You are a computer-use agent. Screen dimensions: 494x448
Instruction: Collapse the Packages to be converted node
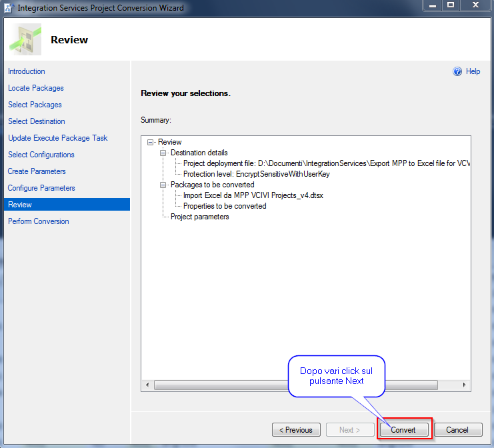[163, 185]
